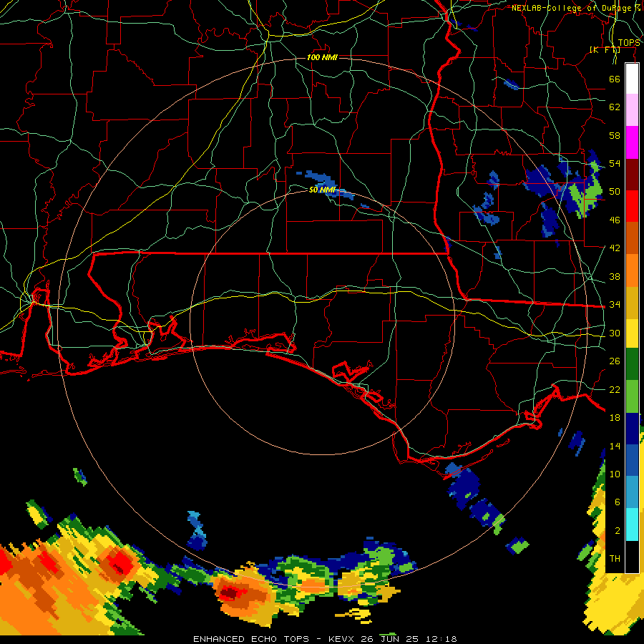The height and width of the screenshot is (644, 644).
Task: Click legend value '22'
Action: click(x=615, y=389)
